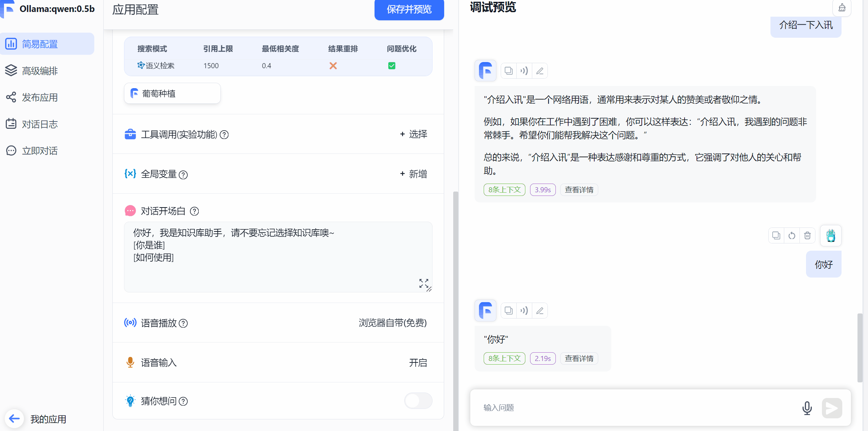Expand the 对话开场白 text editor fullscreen
Screen dimensions: 868x431
click(423, 283)
